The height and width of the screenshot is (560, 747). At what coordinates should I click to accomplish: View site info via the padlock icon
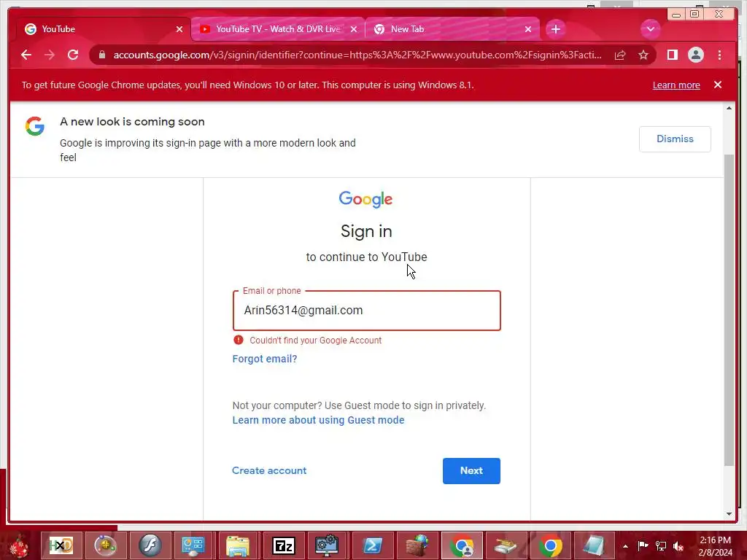tap(101, 55)
